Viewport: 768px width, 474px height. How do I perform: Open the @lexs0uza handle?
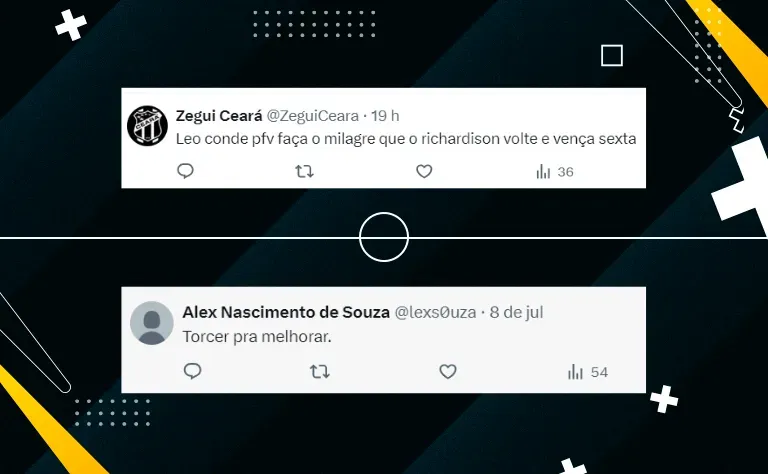pyautogui.click(x=435, y=312)
